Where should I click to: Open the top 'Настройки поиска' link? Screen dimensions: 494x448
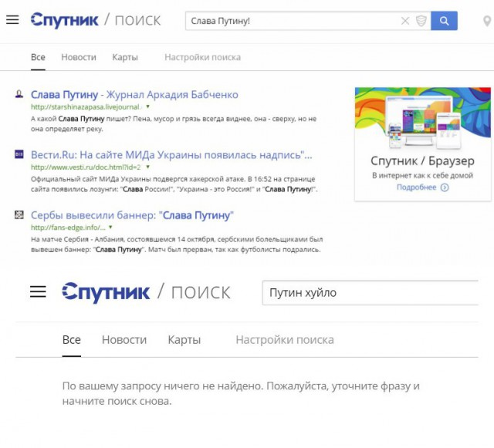202,57
